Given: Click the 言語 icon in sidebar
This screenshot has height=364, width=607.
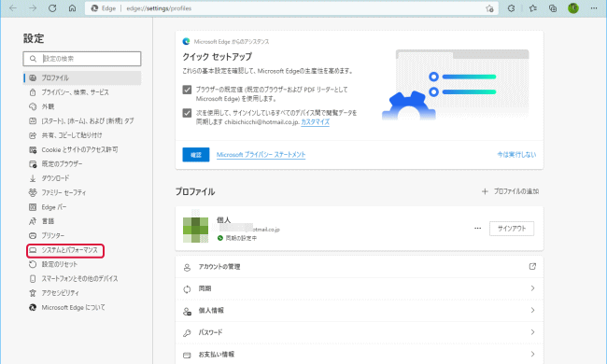Looking at the screenshot, I should point(33,221).
